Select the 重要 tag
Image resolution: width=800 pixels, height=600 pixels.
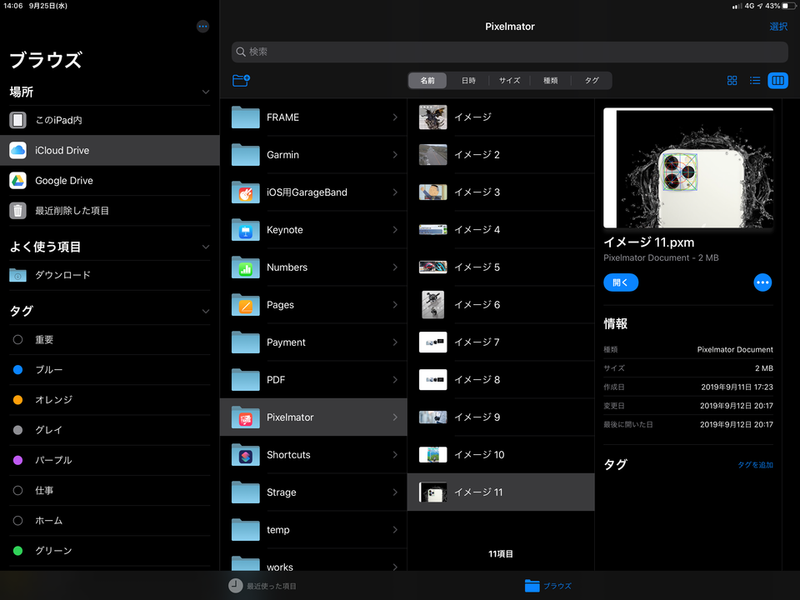[x=110, y=340]
